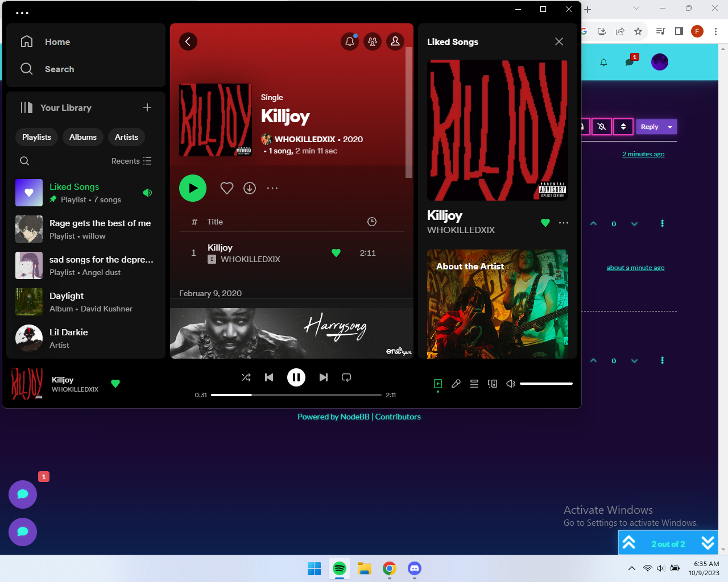Play the Killjoy single with green button

click(x=193, y=188)
